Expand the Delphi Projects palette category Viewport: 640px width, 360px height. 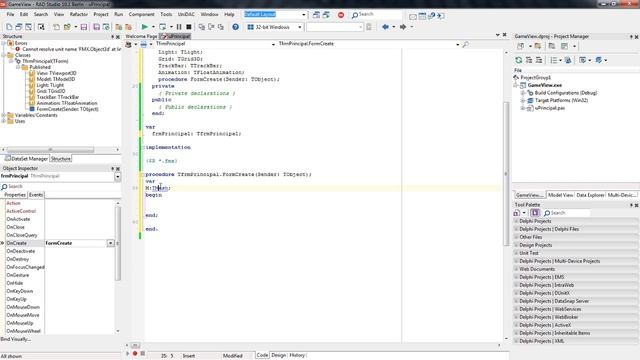(516, 221)
